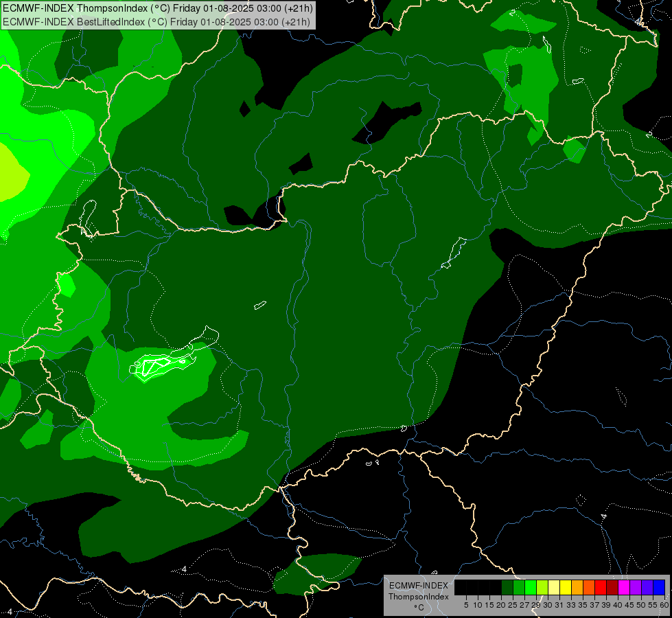
Task: Select the yellow-green 29–30 legend swatch
Action: [x=542, y=587]
